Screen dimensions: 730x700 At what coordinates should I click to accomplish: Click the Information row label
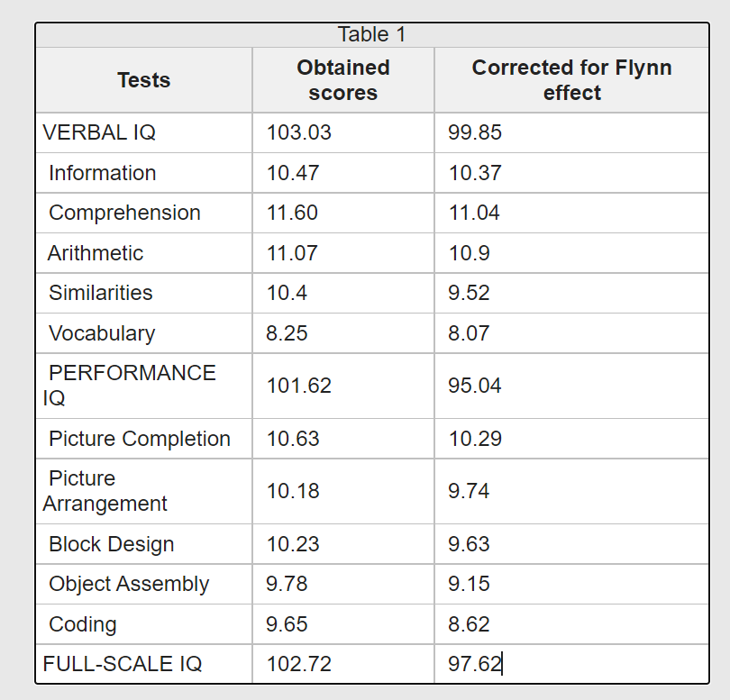pyautogui.click(x=102, y=173)
